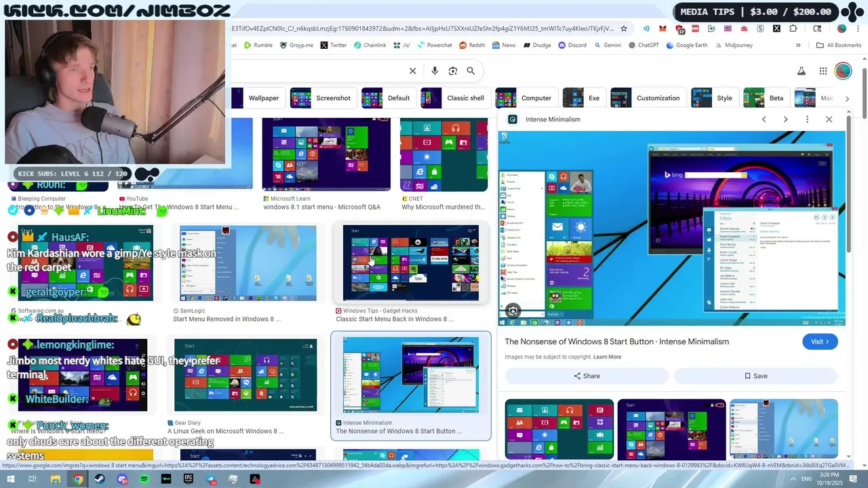Open large Intense Minimalism preview image
The width and height of the screenshot is (868, 488).
point(672,228)
